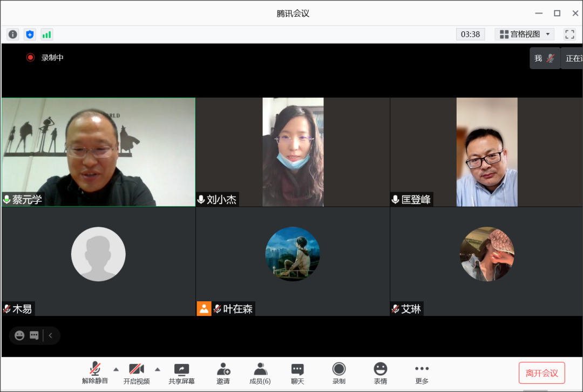The image size is (583, 392).
Task: Minimize the 腾讯会议 window
Action: (539, 13)
